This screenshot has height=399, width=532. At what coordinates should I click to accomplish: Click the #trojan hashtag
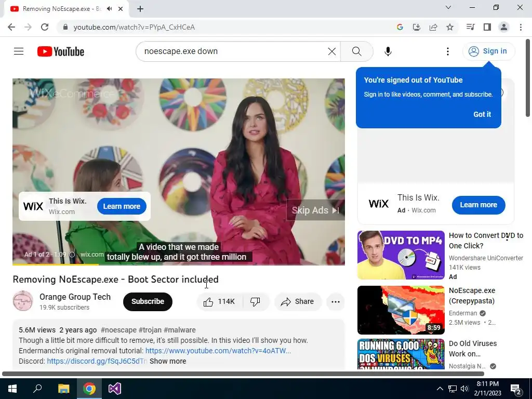(x=150, y=330)
